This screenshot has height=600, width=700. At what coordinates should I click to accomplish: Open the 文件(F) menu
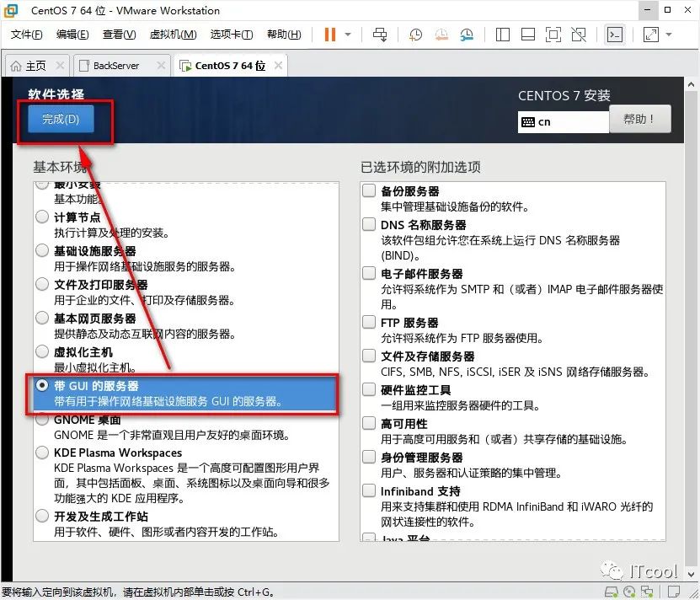click(x=26, y=35)
